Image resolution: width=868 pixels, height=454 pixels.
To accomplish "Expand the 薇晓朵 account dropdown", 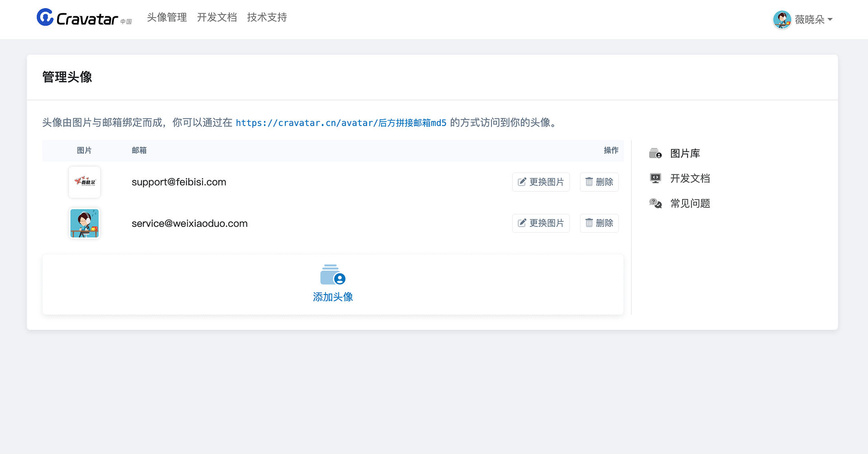I will click(x=830, y=19).
